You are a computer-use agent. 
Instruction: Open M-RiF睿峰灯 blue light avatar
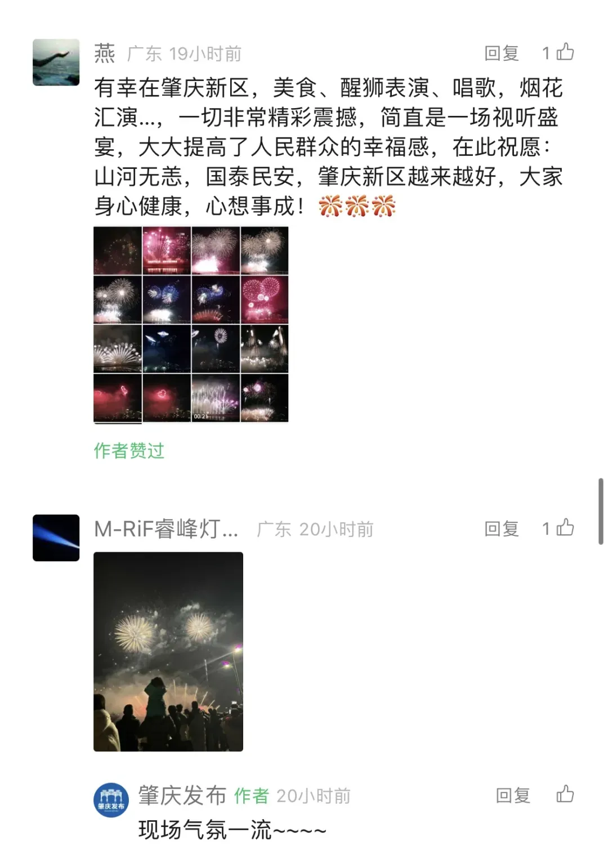tap(56, 538)
